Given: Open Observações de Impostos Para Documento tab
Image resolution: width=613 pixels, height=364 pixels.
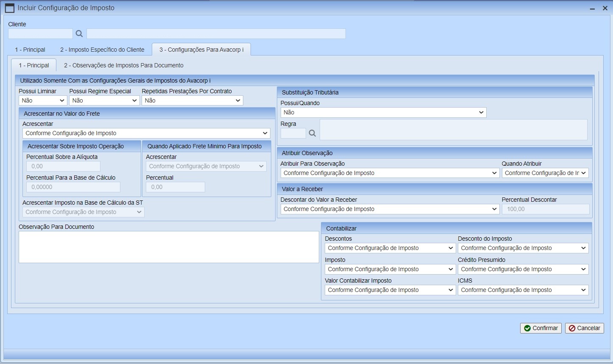Looking at the screenshot, I should tap(123, 65).
